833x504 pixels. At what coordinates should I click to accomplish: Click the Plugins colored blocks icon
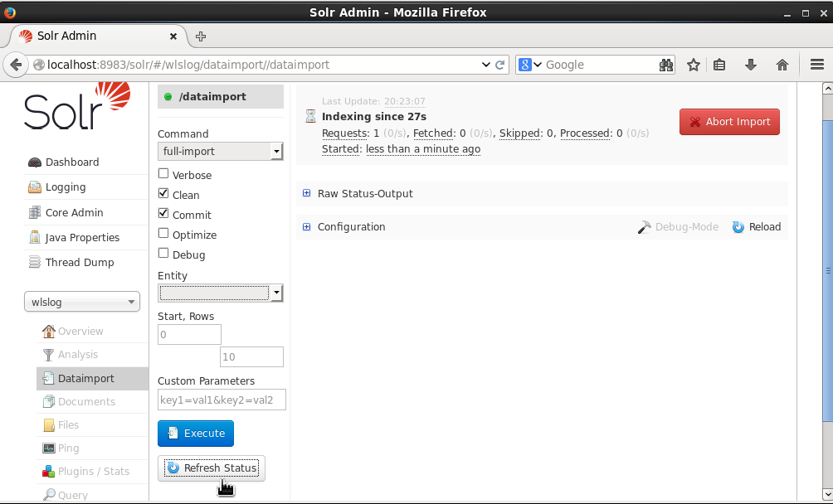48,471
